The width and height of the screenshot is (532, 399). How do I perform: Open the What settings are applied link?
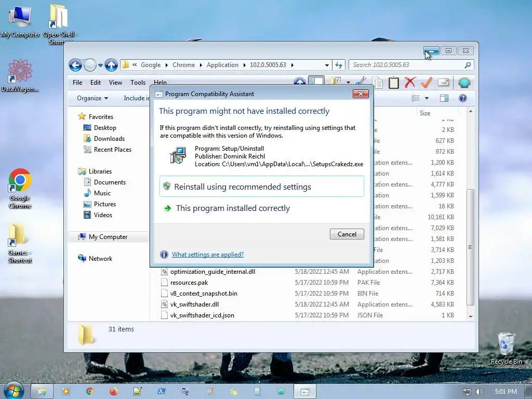pos(208,255)
